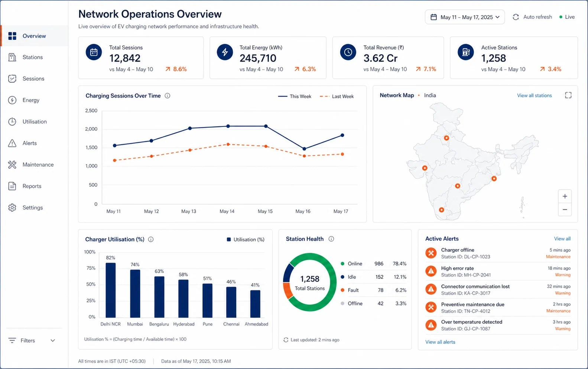Click refresh icon next to Last updated
Image resolution: width=588 pixels, height=369 pixels.
tap(286, 340)
